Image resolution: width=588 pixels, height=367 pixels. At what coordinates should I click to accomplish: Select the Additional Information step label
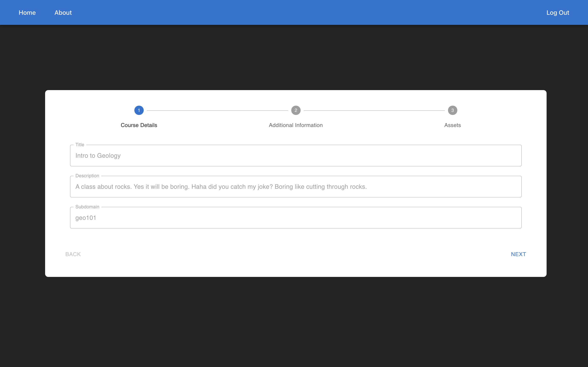[296, 125]
